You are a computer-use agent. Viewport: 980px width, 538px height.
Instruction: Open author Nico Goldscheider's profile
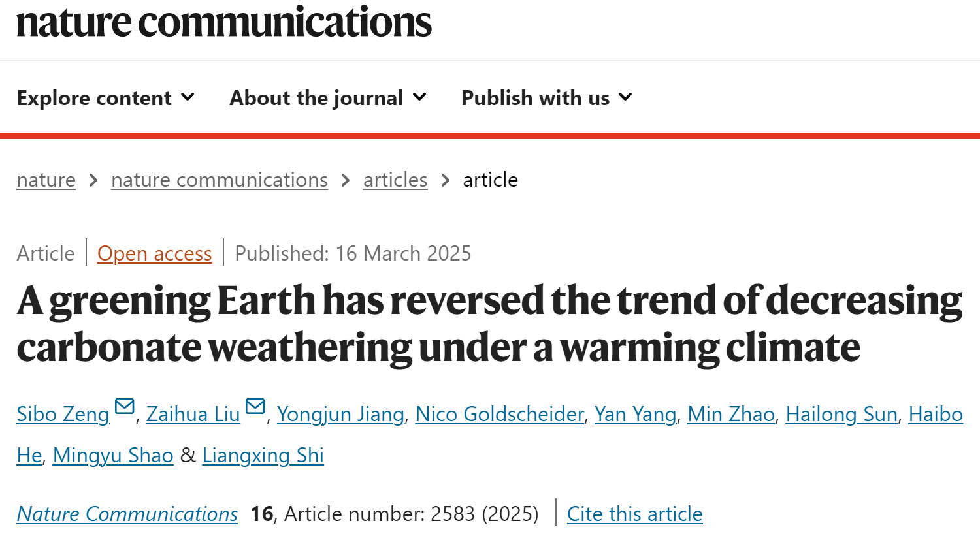(499, 414)
